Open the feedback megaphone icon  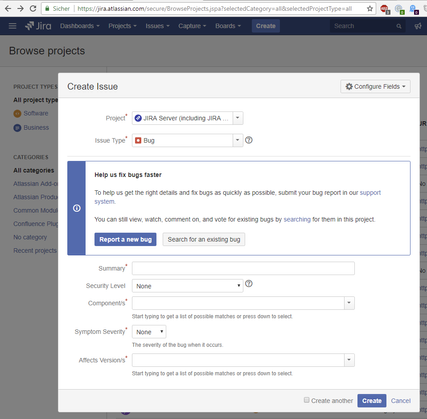(x=418, y=26)
